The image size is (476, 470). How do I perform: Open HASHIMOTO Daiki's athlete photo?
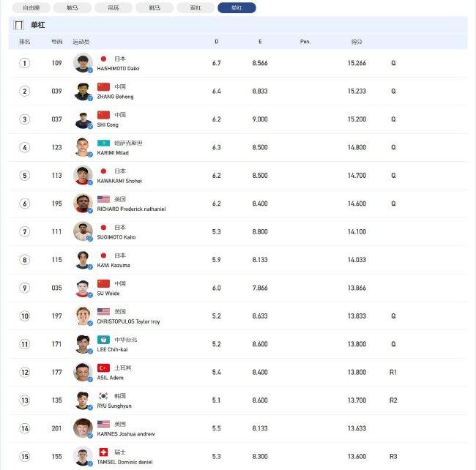tap(83, 63)
